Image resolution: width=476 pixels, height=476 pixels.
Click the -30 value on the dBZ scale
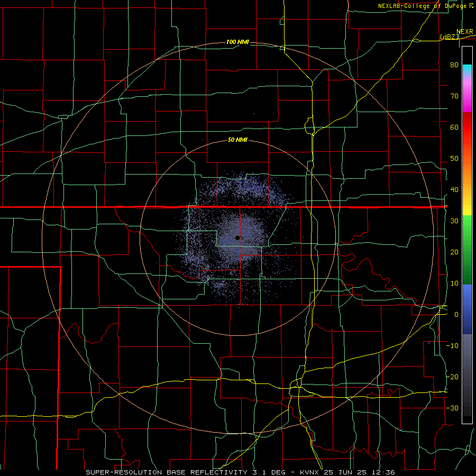pyautogui.click(x=452, y=408)
